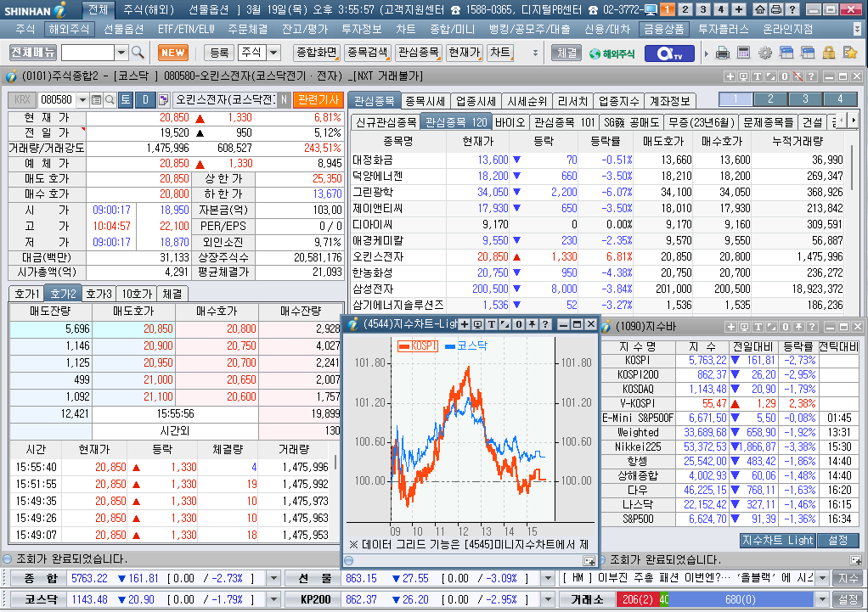Click the orange 관련기사 button
The width and height of the screenshot is (868, 612).
318,99
